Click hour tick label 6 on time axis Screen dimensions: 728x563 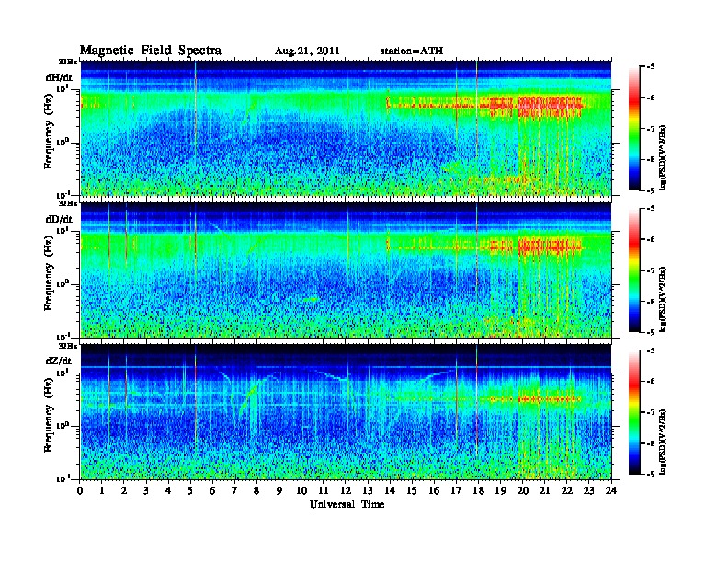212,490
